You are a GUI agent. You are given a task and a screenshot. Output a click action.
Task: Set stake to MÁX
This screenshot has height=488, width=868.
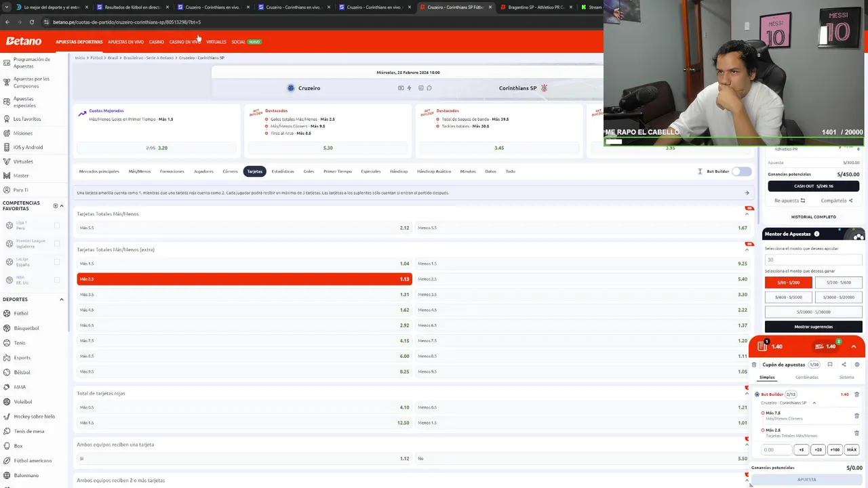pos(852,450)
